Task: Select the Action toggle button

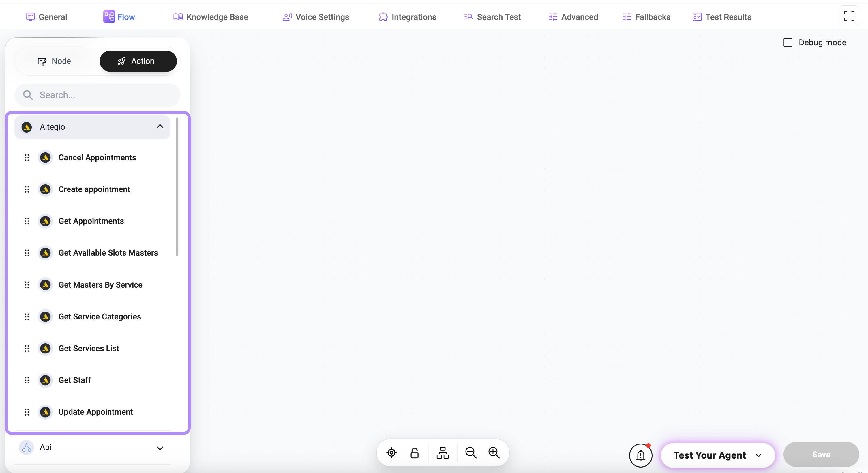Action: coord(138,61)
